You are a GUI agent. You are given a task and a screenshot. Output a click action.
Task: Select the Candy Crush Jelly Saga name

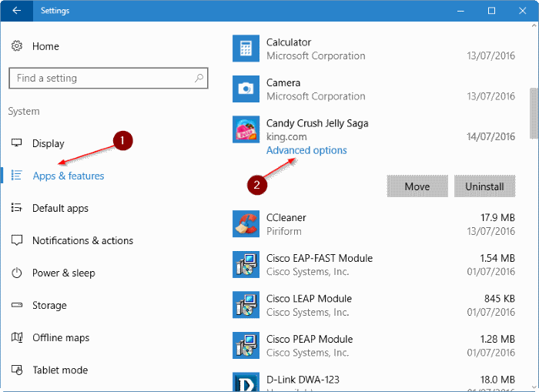[317, 123]
